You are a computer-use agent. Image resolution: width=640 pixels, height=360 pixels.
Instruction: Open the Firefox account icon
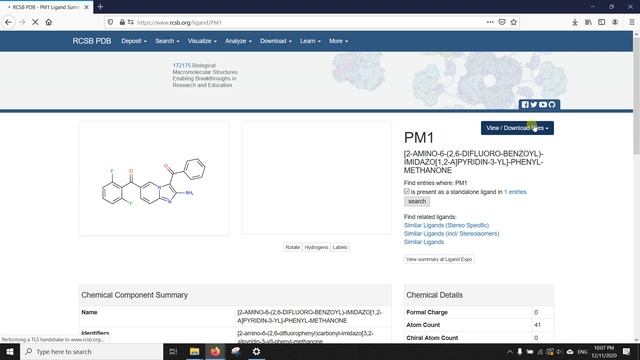(615, 22)
